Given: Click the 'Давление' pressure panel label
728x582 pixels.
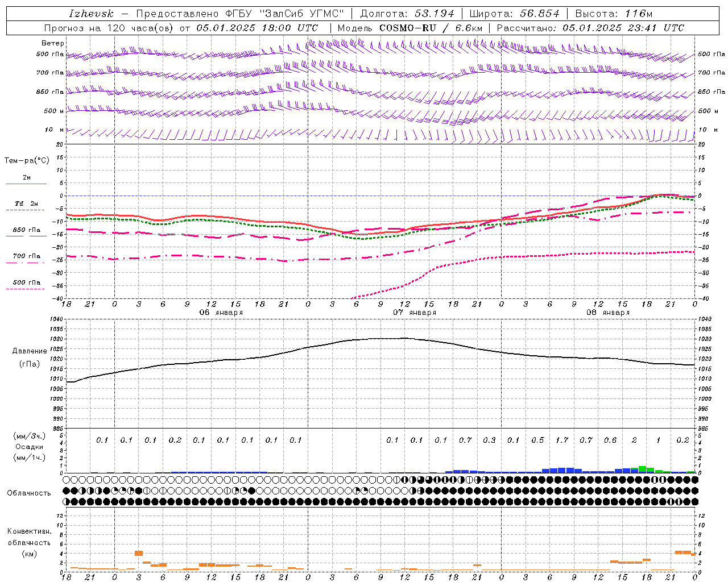Looking at the screenshot, I should [30, 351].
